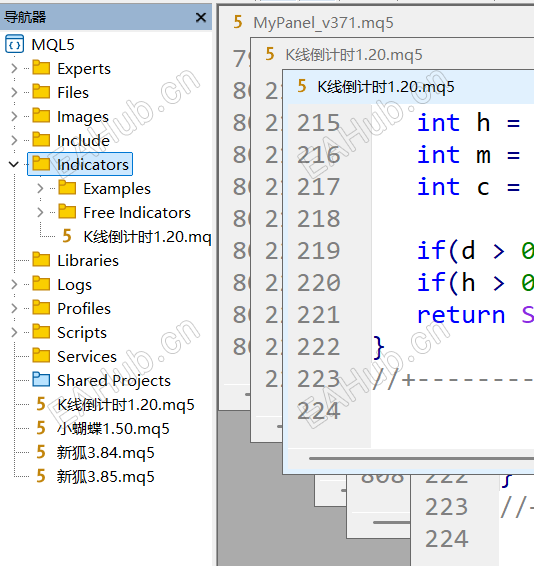The image size is (534, 566).
Task: Select the Examples tree item
Action: click(x=117, y=189)
